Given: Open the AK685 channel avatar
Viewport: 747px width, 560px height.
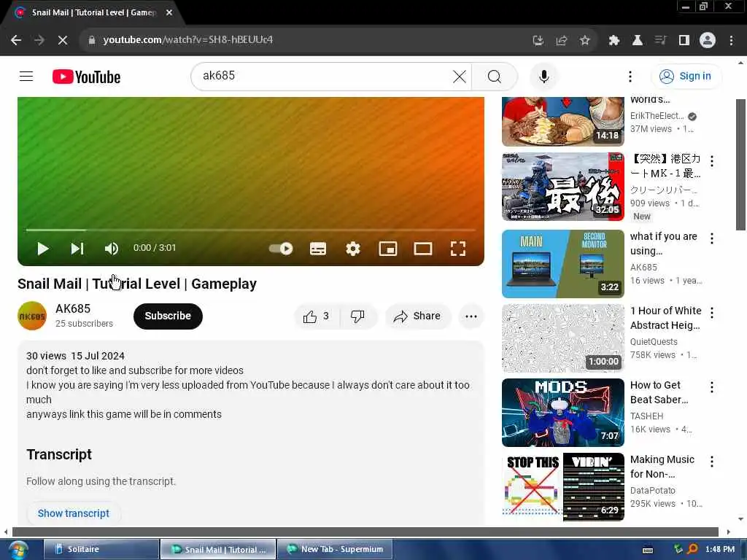Looking at the screenshot, I should coord(32,316).
